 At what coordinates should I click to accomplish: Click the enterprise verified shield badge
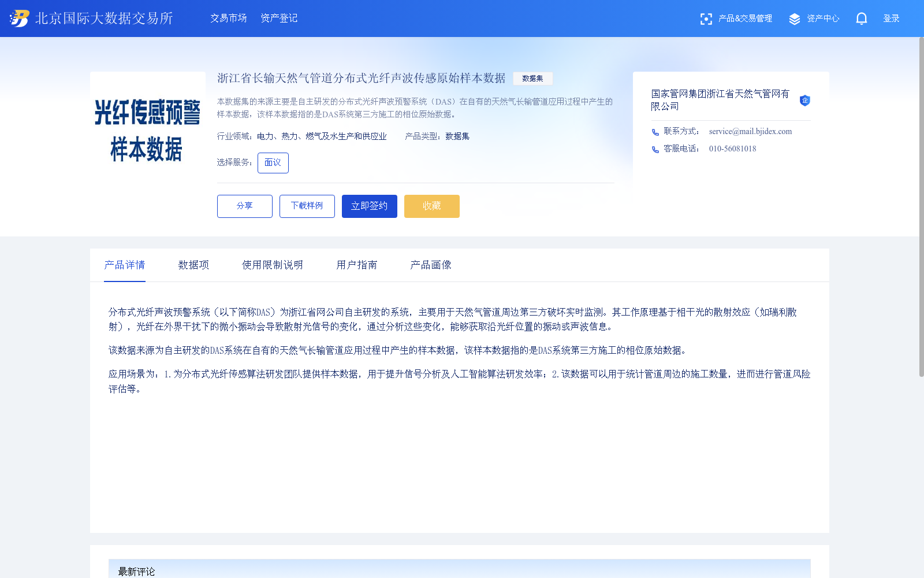804,101
